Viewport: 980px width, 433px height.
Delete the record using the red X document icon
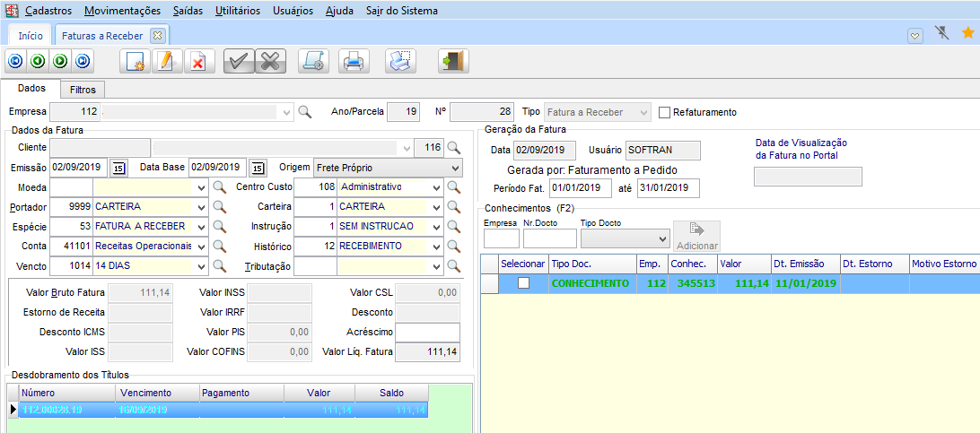coord(197,61)
